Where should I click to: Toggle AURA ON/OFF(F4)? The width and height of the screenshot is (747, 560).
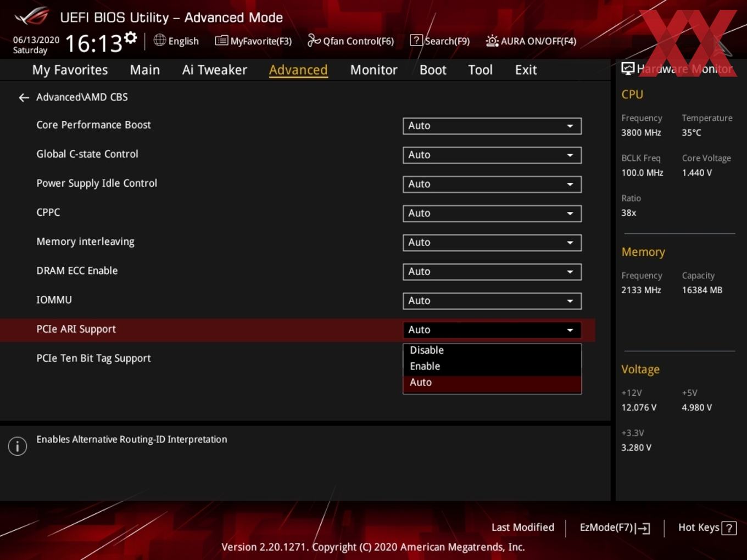[531, 41]
